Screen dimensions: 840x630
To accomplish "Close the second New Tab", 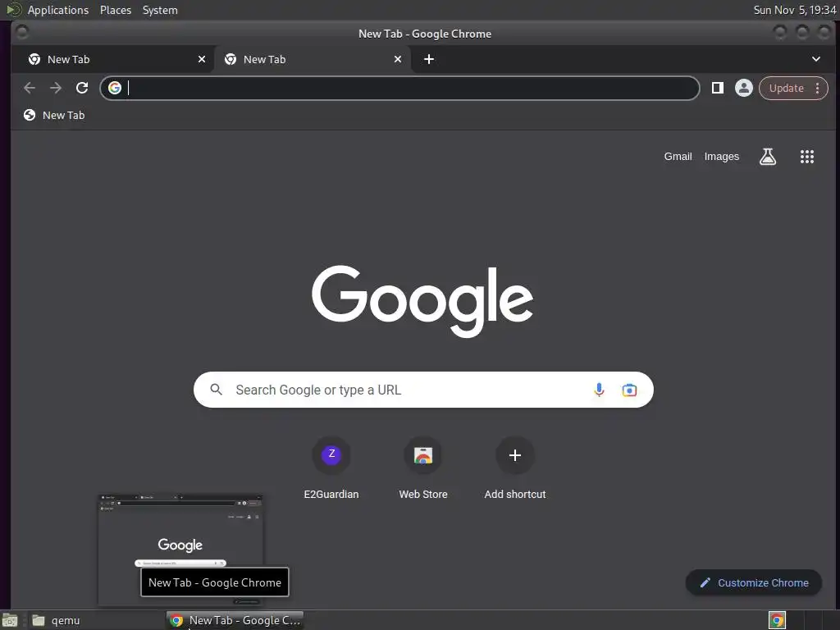I will tap(398, 59).
